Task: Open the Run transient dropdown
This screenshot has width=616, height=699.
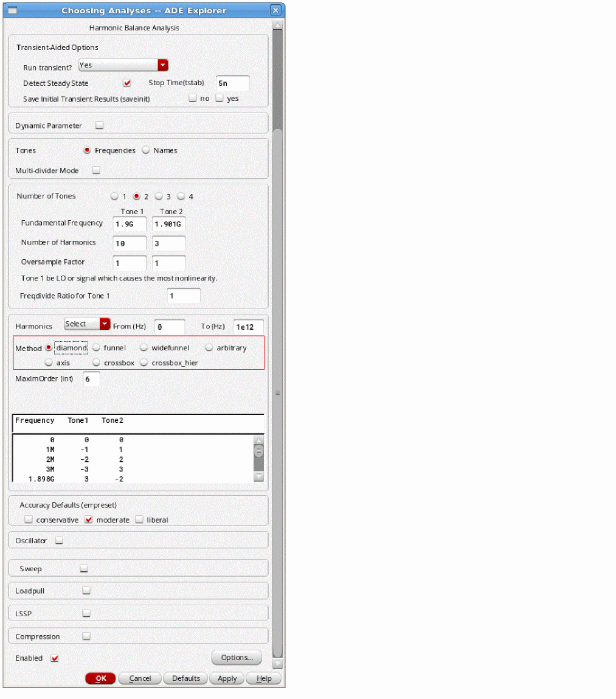Action: [162, 66]
